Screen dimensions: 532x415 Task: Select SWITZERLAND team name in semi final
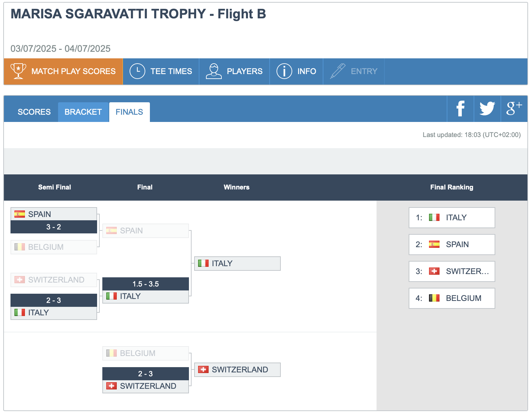pyautogui.click(x=56, y=280)
